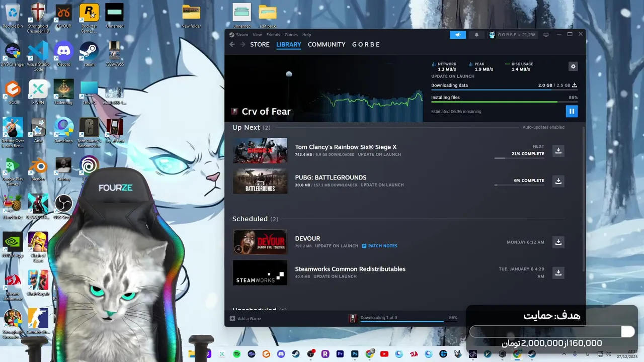Switch to the STORE tab
Screen dimensions: 644x362
click(260, 44)
